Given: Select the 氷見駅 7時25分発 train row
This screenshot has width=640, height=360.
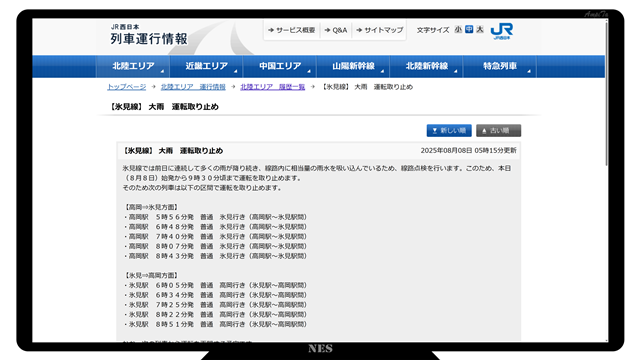Looking at the screenshot, I should 215,305.
